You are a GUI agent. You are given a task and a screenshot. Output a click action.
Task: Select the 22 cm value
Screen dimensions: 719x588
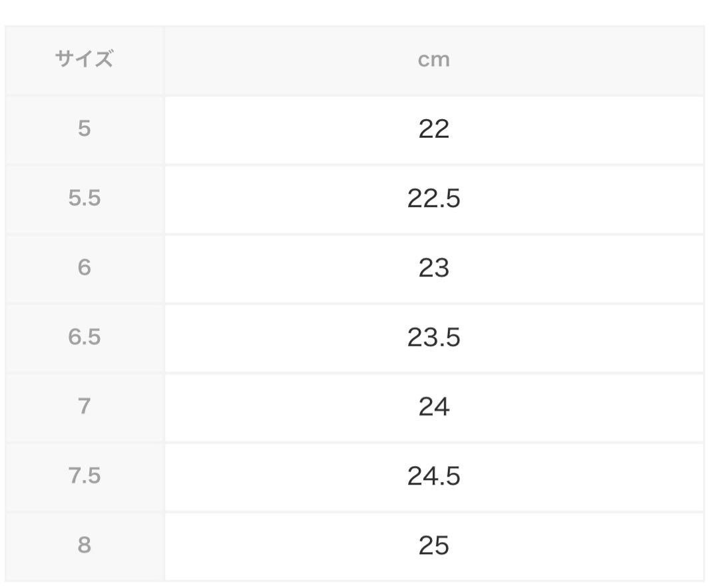click(x=434, y=130)
